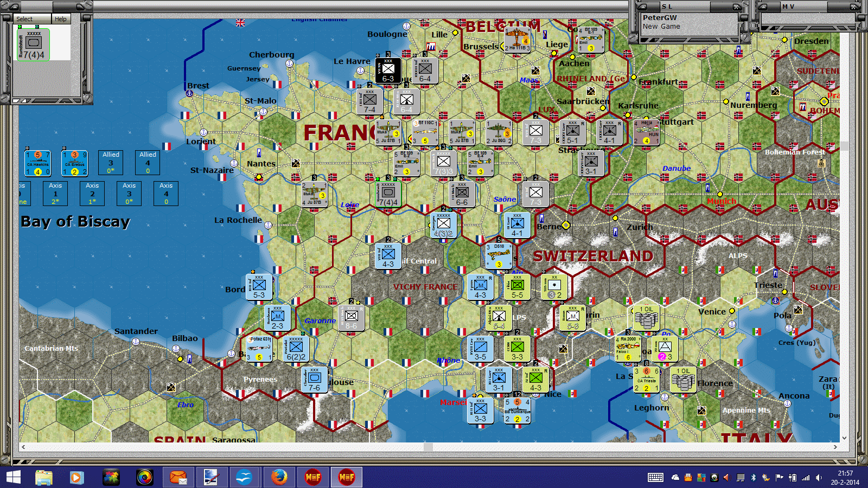Viewport: 868px width, 488px height.
Task: Select the 6(2)2 HQ counter
Action: tap(296, 349)
